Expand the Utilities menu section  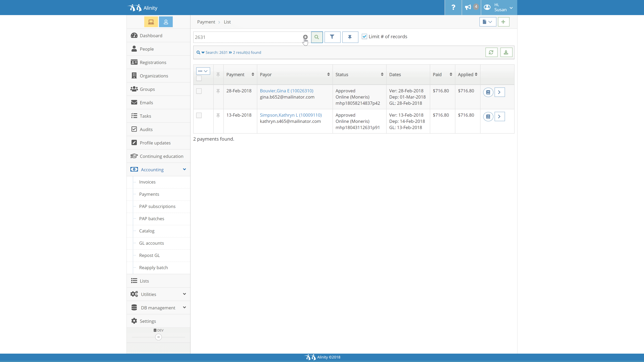point(158,294)
